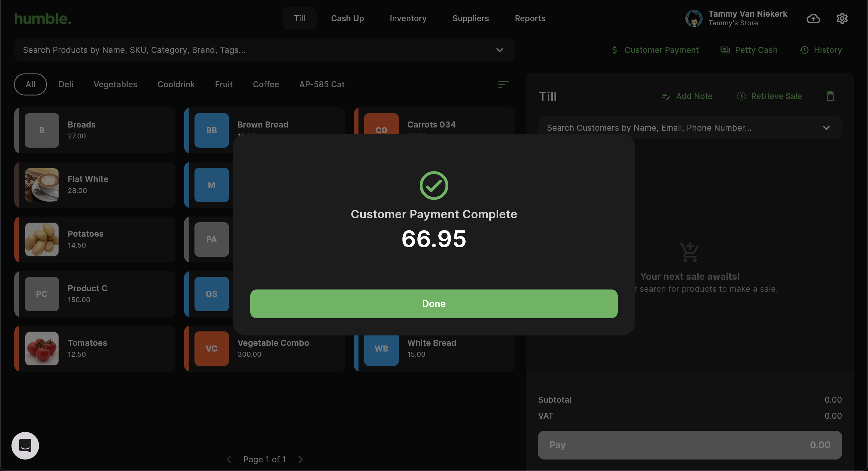Click the Brown Bread BB tile icon

[212, 130]
